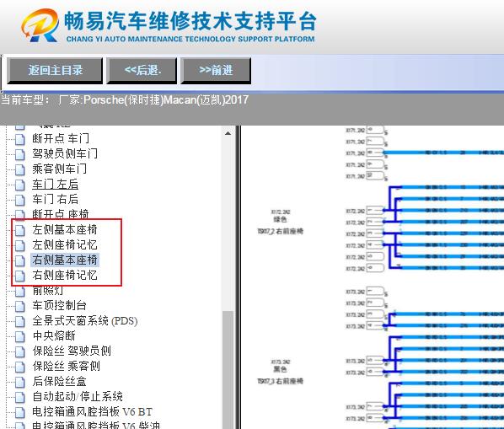Click document icon beside 后保险丝盒

tap(20, 382)
